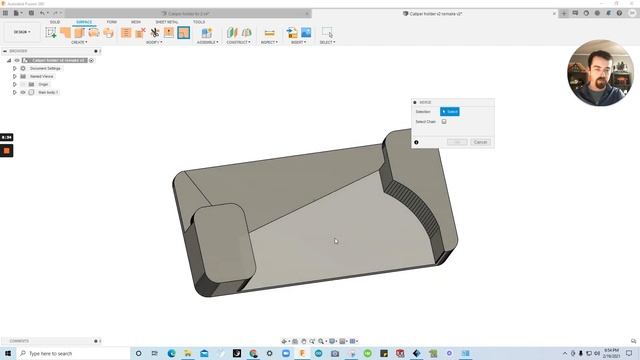
Task: Select the surface Sweep tool
Action: point(94,32)
